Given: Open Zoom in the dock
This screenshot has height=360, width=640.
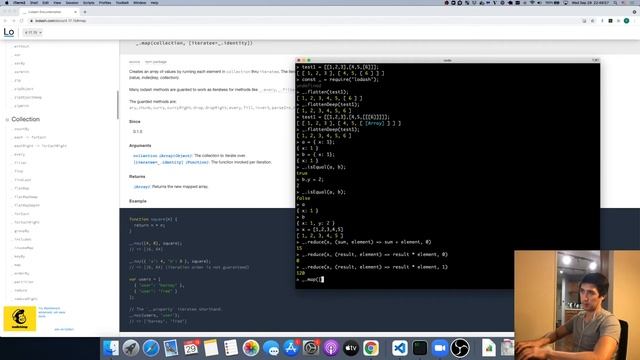Looking at the screenshot, I should [440, 348].
